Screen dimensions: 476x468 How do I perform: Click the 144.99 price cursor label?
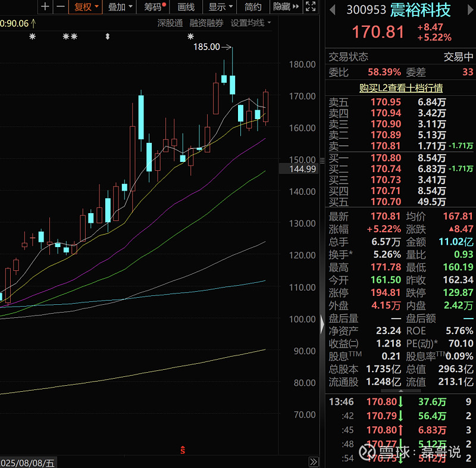298,169
